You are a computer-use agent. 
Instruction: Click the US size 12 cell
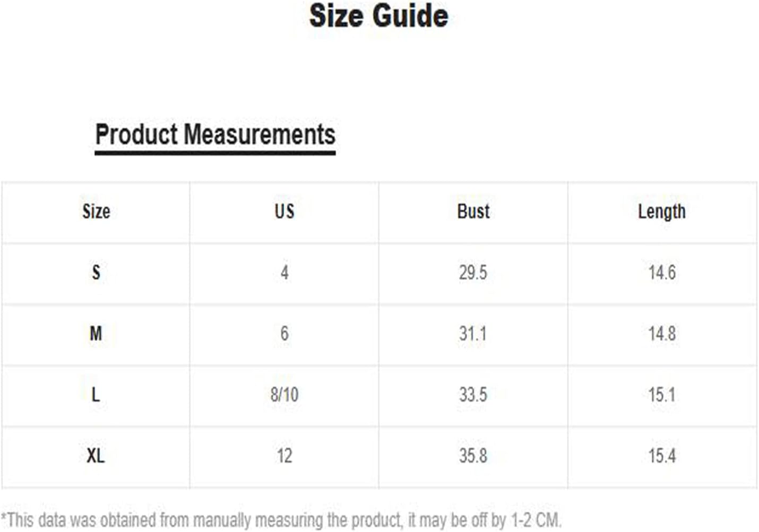[x=284, y=456]
